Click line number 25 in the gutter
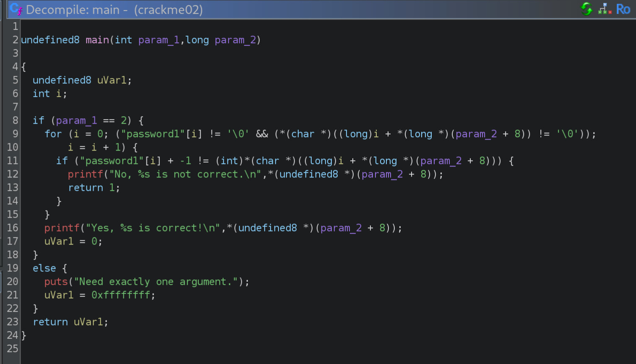This screenshot has width=636, height=364. click(13, 349)
